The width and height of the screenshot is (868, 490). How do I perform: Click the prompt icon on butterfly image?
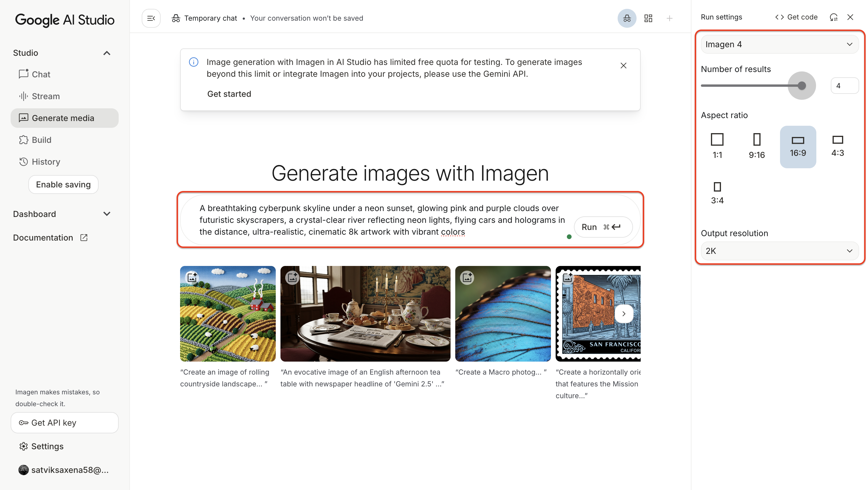coord(467,278)
